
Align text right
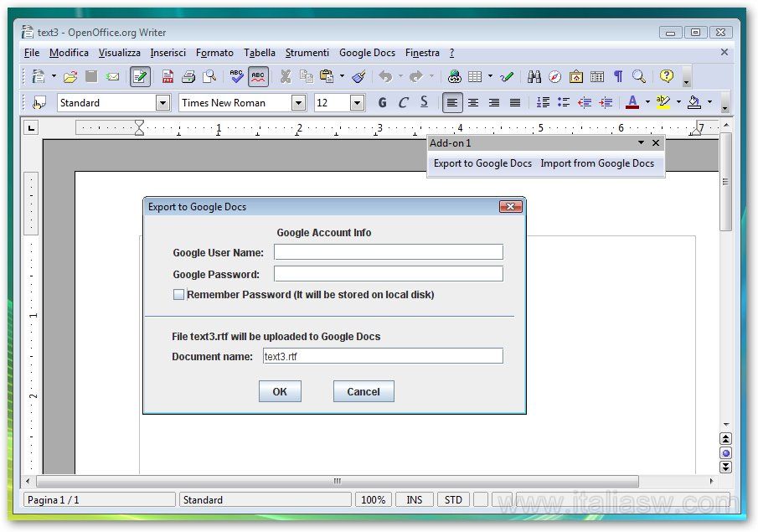(494, 102)
